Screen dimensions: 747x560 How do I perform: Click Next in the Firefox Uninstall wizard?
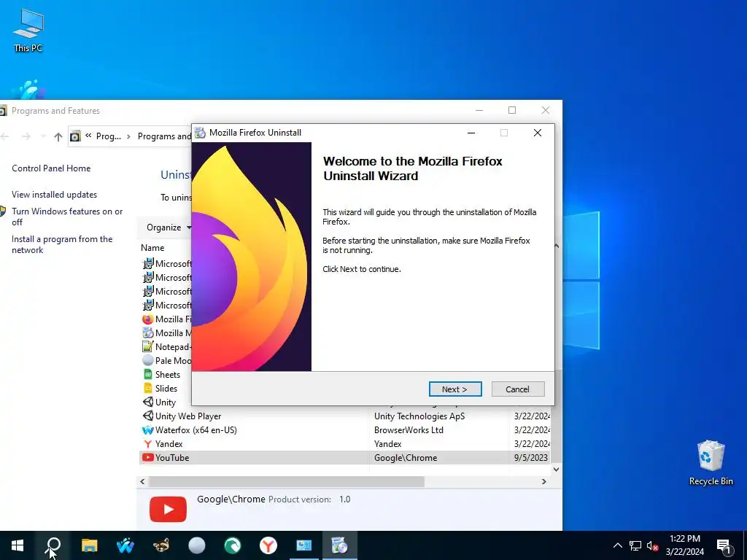[x=455, y=389]
